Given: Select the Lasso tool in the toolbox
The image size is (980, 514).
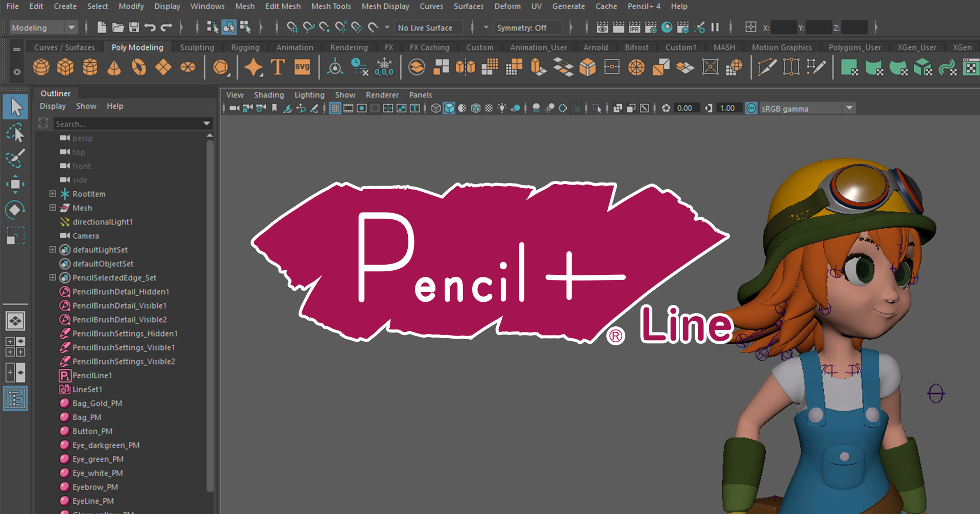Looking at the screenshot, I should 15,133.
